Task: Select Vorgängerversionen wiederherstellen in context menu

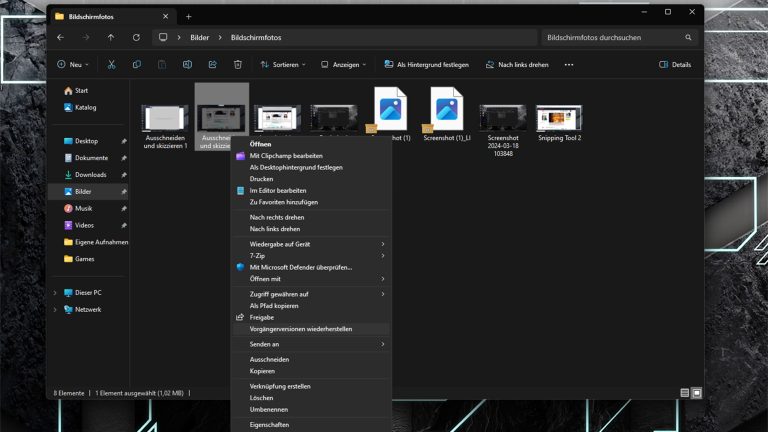Action: click(x=300, y=328)
